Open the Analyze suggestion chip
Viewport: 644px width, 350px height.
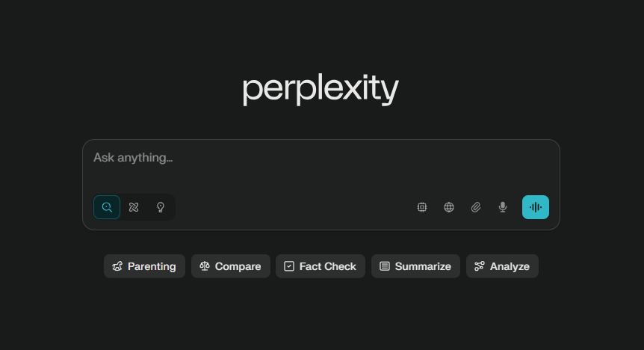[x=502, y=266]
